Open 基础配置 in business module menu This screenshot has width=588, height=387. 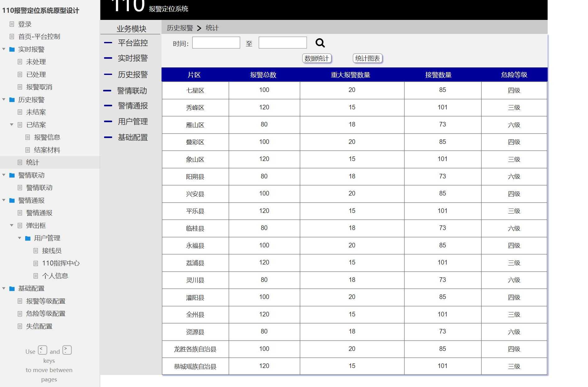point(133,137)
